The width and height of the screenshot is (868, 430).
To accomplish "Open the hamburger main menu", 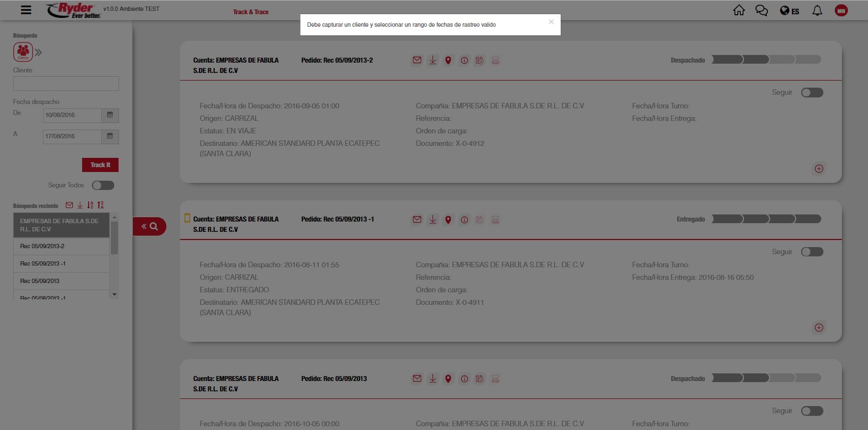I will [26, 10].
